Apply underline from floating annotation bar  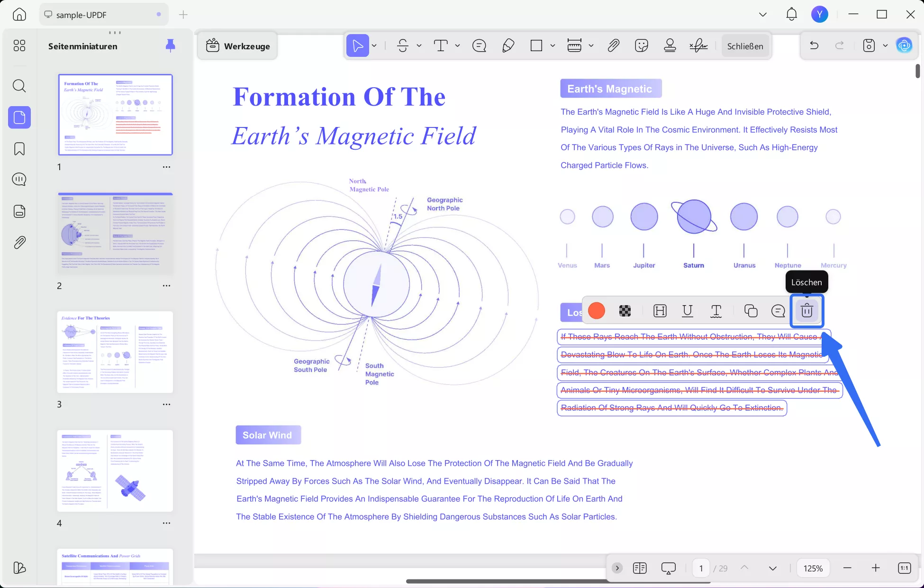[x=687, y=311]
